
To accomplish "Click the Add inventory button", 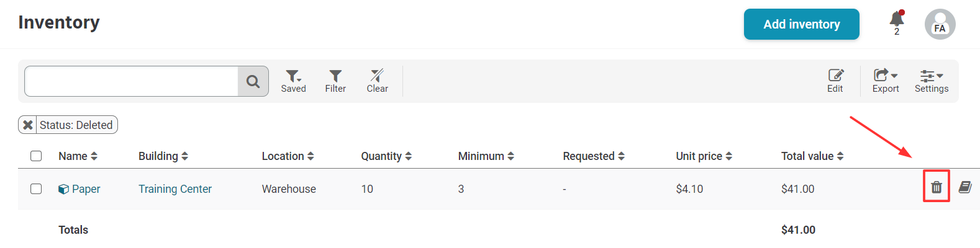I will pyautogui.click(x=801, y=24).
